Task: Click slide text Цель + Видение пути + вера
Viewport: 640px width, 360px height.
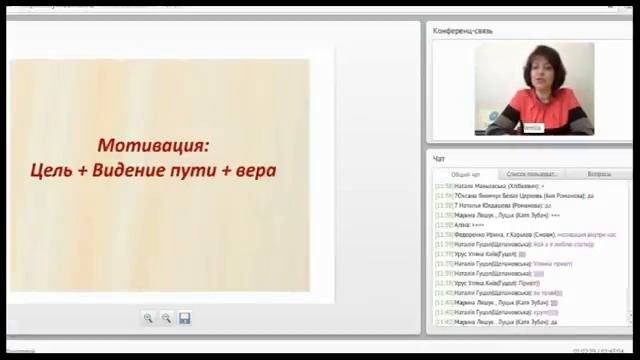Action: coord(153,170)
